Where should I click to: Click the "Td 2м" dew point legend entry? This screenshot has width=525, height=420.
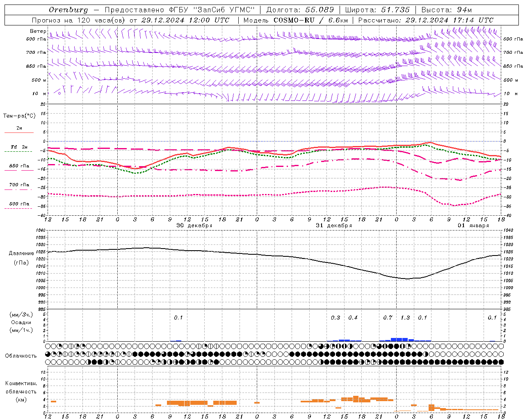point(19,147)
